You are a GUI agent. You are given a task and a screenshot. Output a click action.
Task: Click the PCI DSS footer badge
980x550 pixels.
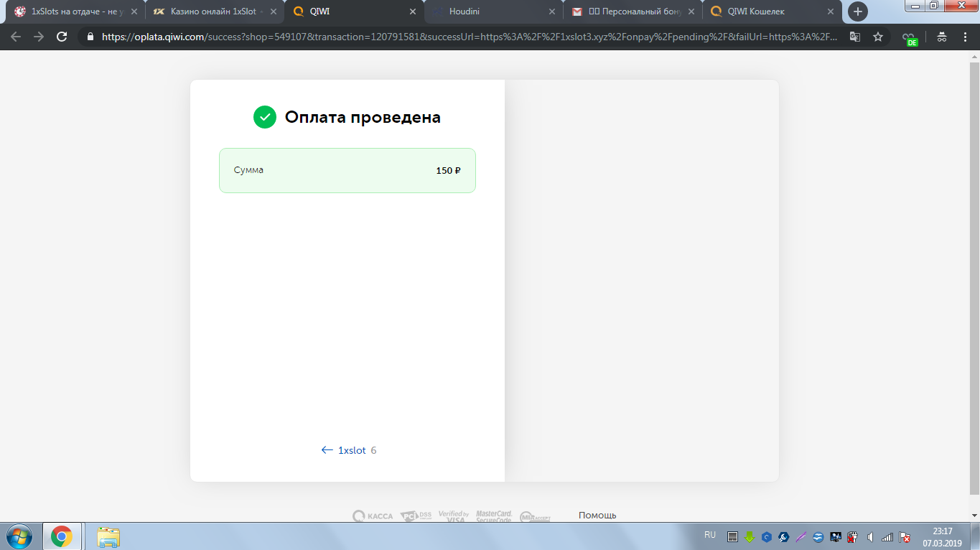point(416,516)
